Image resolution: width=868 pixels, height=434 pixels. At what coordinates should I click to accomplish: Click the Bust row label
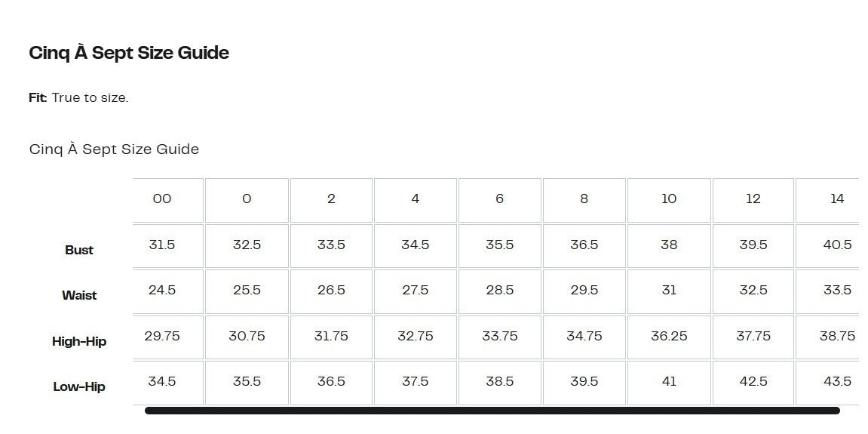click(x=79, y=250)
